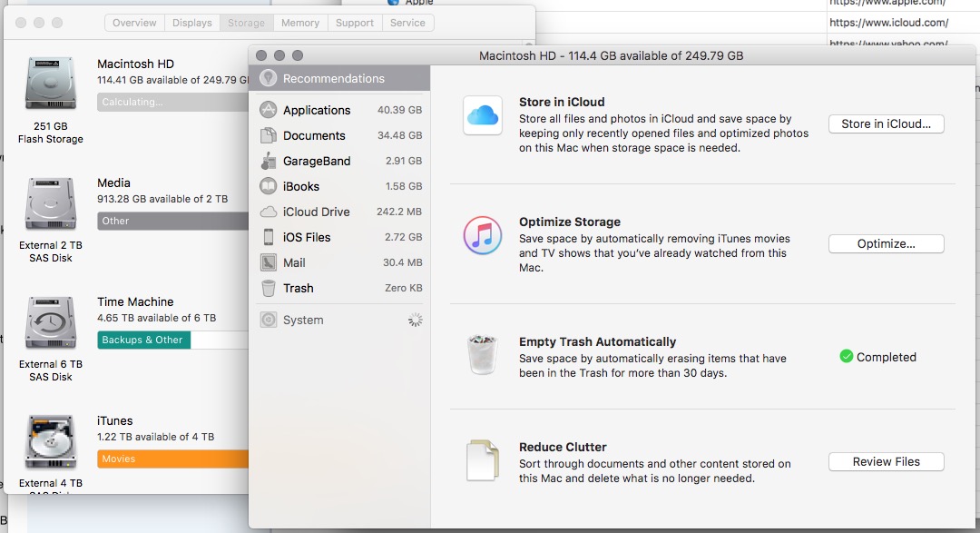
Task: Click the 1.22 TB available of 4 TB text
Action: (156, 437)
